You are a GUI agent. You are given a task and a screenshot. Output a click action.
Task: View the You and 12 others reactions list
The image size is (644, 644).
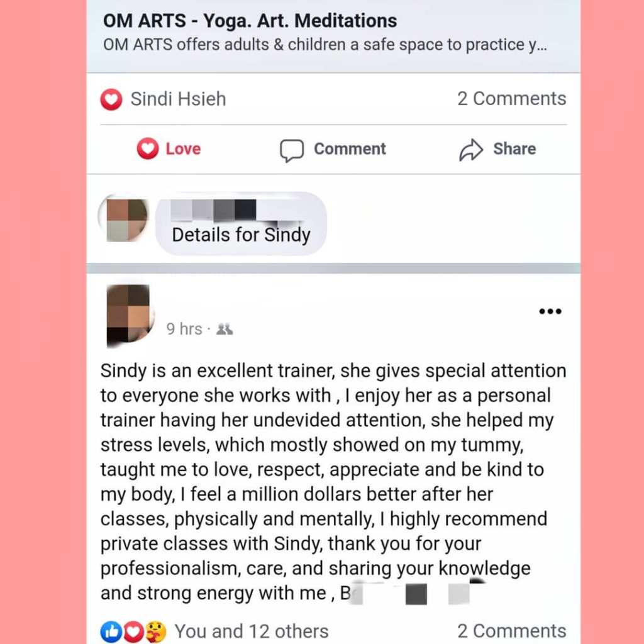point(252,631)
